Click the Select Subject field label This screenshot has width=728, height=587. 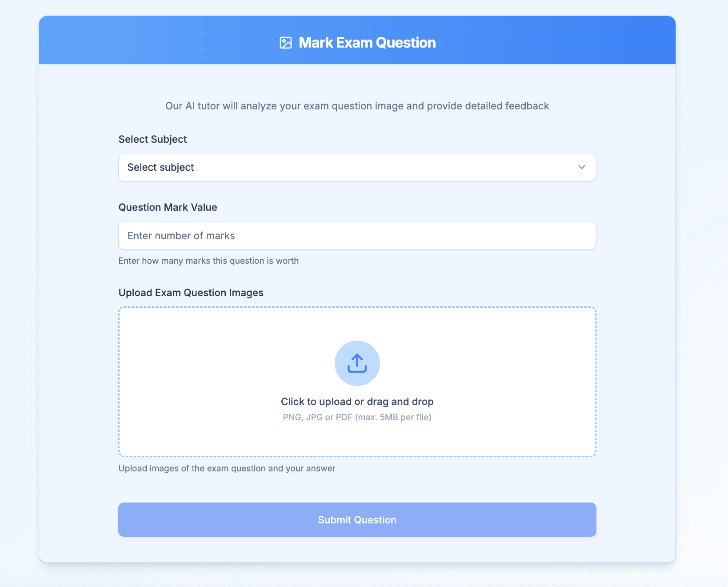point(152,139)
